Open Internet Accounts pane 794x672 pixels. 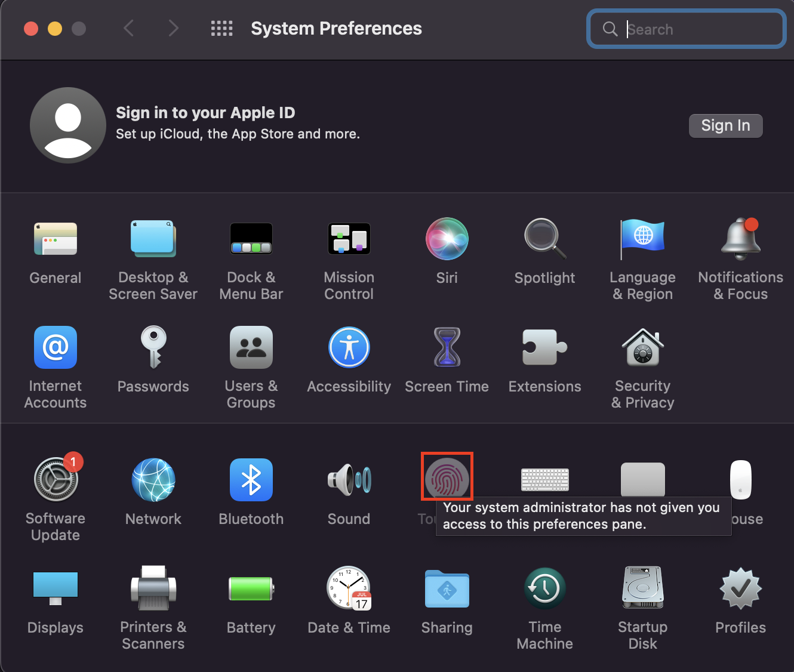click(x=56, y=347)
